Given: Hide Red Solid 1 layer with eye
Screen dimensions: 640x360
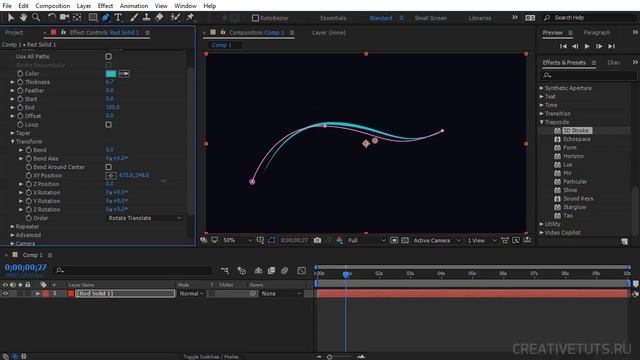Looking at the screenshot, I should point(5,293).
